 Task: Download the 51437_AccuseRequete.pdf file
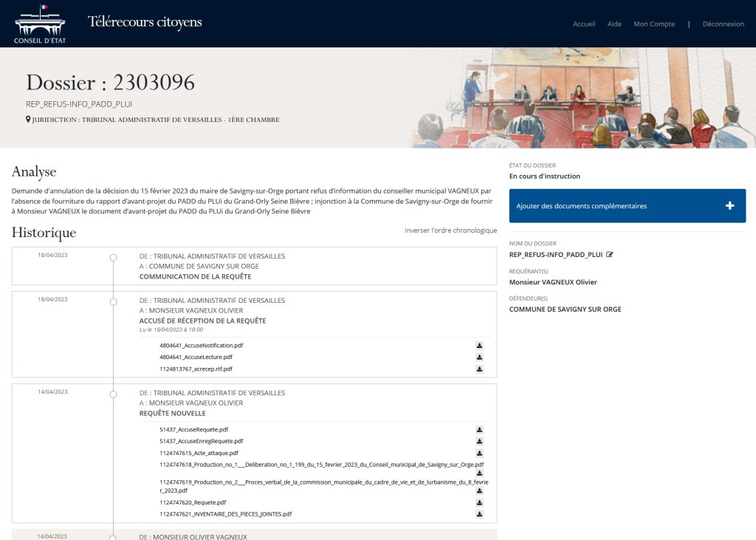coord(479,429)
